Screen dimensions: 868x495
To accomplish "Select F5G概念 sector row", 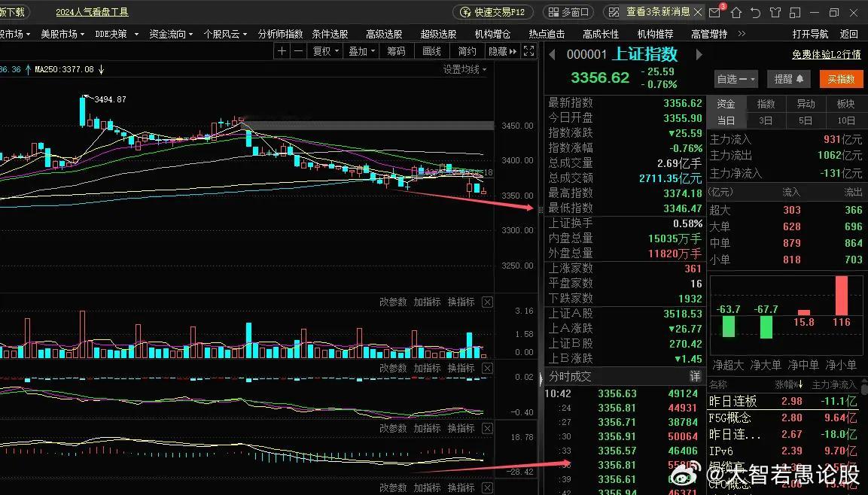I will (x=783, y=418).
